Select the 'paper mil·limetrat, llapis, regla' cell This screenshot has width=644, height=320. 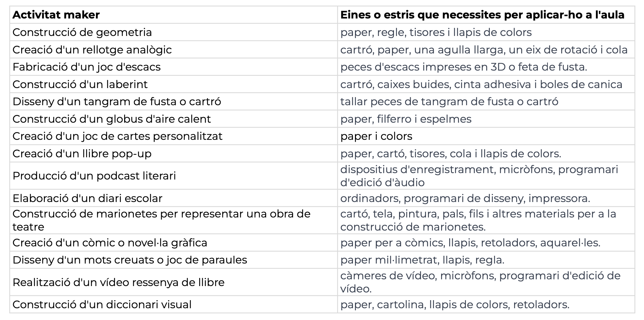(422, 260)
